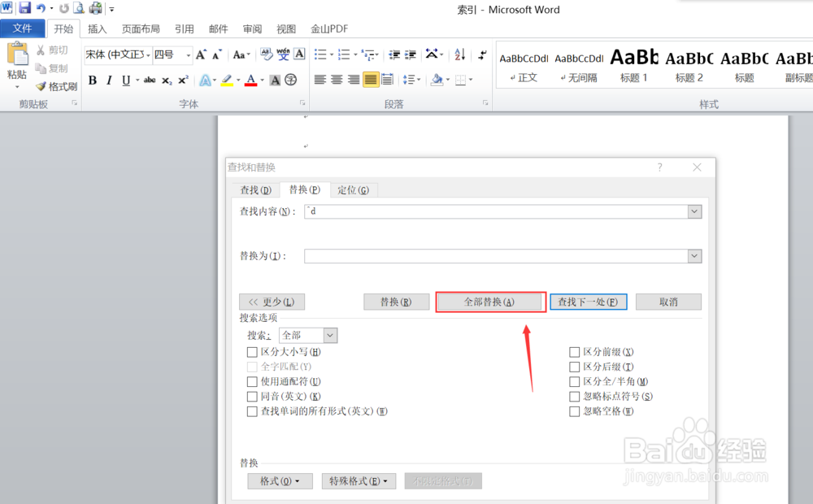This screenshot has width=813, height=504.
Task: Enable Find all word forms checkbox
Action: (x=252, y=411)
